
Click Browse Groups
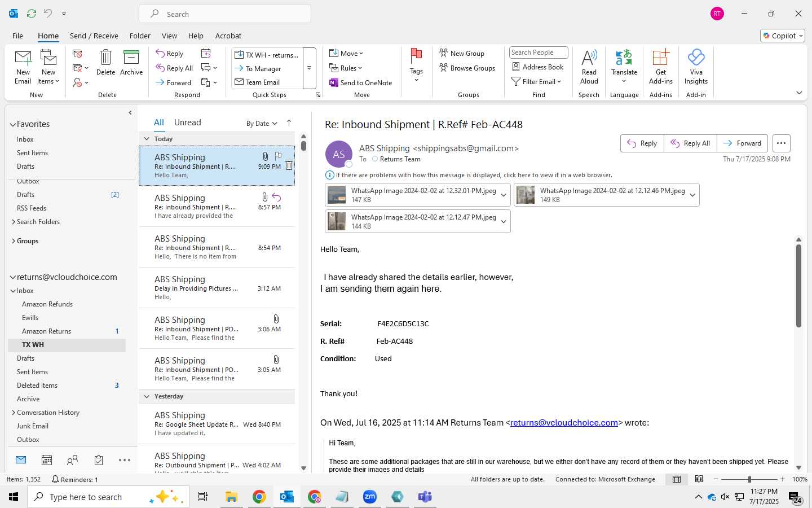click(467, 68)
